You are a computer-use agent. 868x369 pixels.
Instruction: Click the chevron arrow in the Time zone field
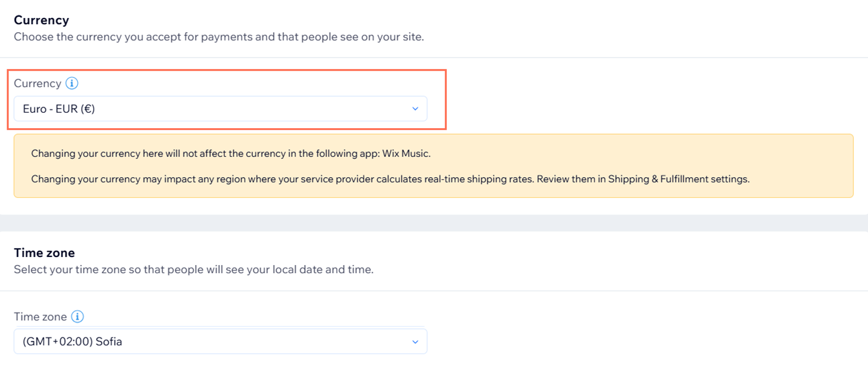[415, 341]
